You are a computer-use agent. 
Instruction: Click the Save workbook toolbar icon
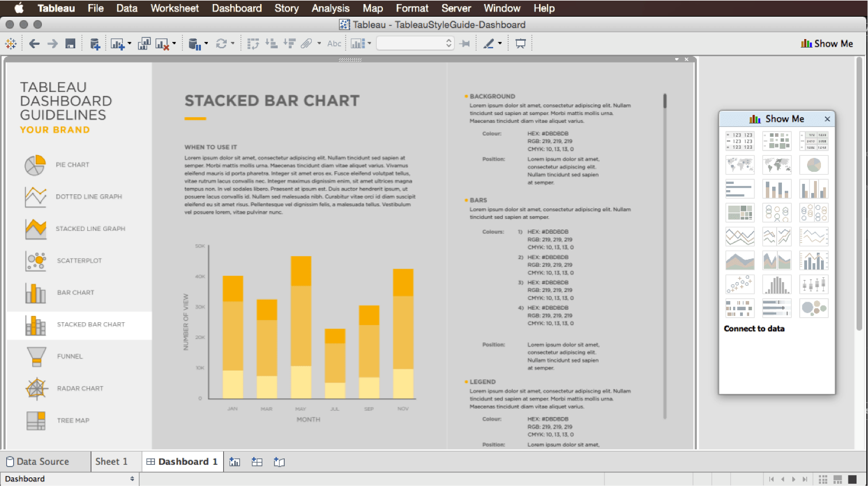(70, 43)
